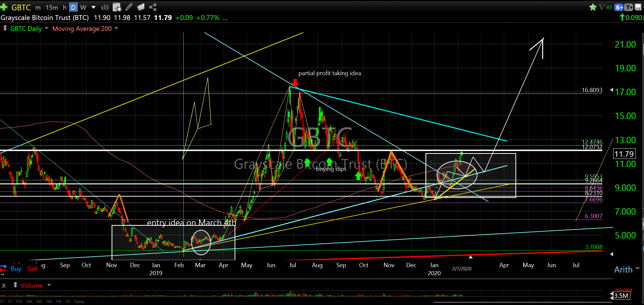Image resolution: width=644 pixels, height=305 pixels.
Task: Select the pencil drawing tools icon
Action: (129, 7)
